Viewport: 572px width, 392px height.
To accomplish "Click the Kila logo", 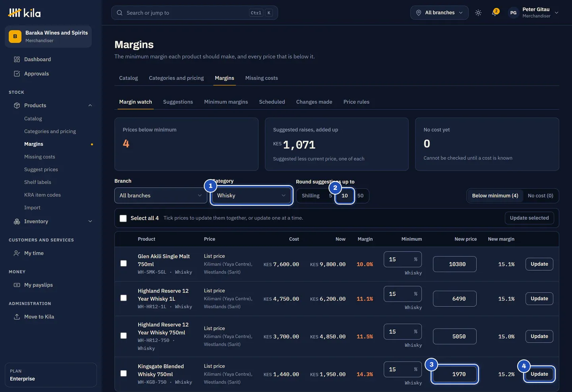I will coord(24,13).
